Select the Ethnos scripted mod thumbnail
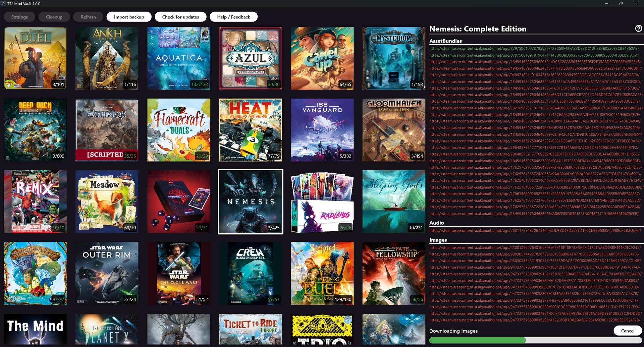 click(107, 130)
